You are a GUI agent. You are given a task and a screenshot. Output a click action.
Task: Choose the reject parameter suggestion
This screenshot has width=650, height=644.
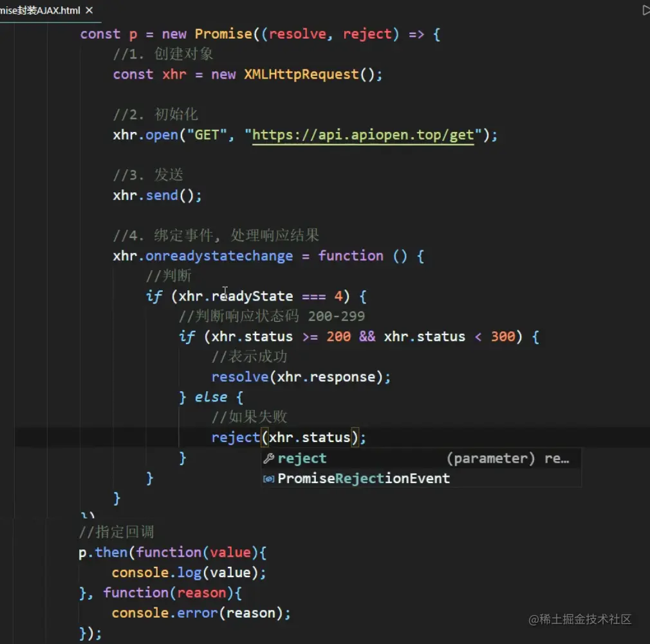[421, 458]
